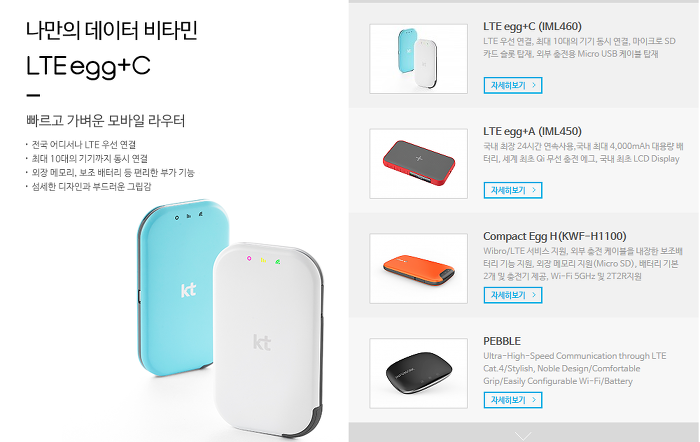The height and width of the screenshot is (442, 700).
Task: Open 자세히보기 for PEBBLE
Action: [x=513, y=400]
